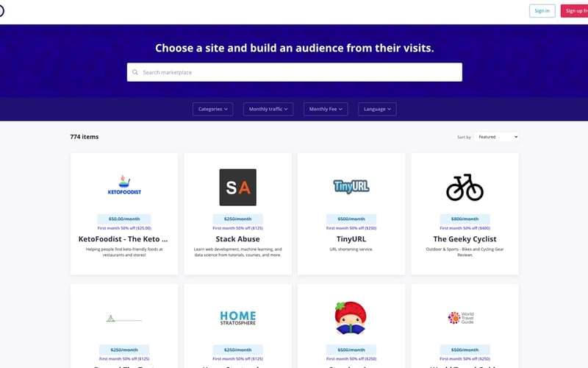Open the Sort by Featured selector
The height and width of the screenshot is (368, 588).
tap(497, 137)
